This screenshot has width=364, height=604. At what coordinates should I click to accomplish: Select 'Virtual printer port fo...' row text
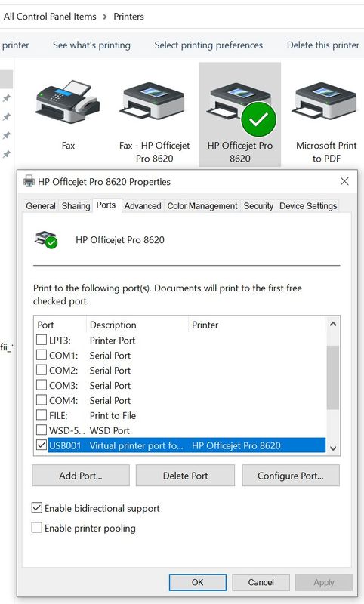(137, 445)
